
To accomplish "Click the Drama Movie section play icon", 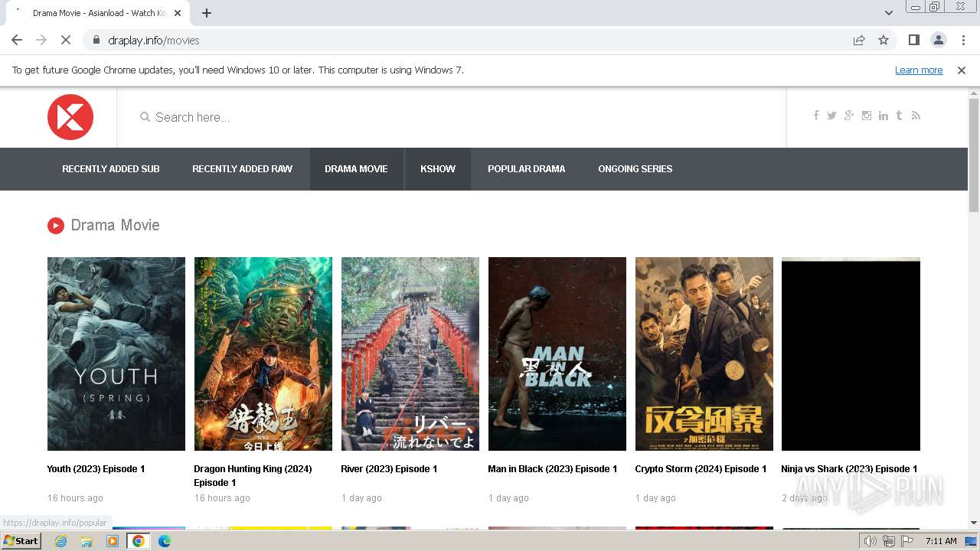I will click(55, 225).
